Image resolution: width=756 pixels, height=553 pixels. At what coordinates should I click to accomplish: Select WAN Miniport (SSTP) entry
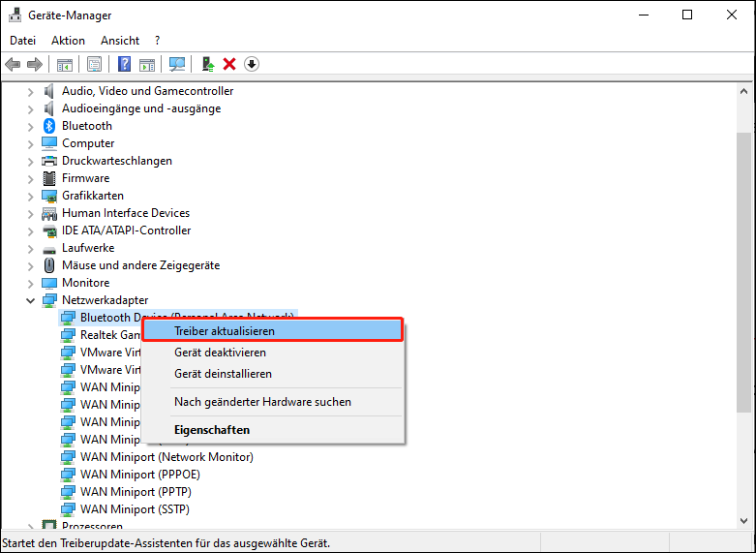coord(135,508)
